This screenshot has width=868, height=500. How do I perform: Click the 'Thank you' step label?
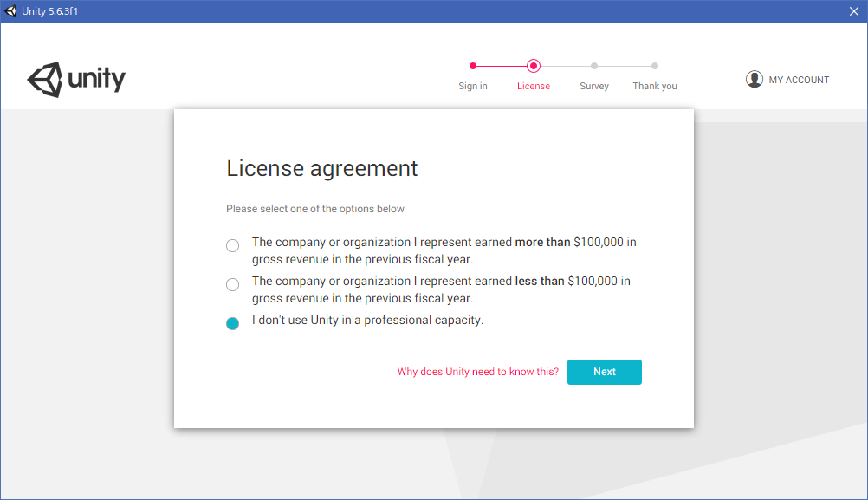[655, 86]
